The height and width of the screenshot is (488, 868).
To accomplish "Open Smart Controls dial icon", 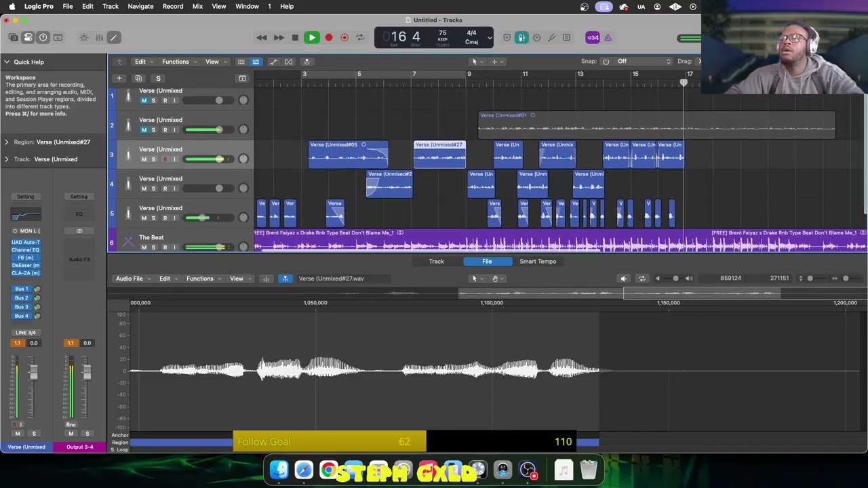I will 84,37.
